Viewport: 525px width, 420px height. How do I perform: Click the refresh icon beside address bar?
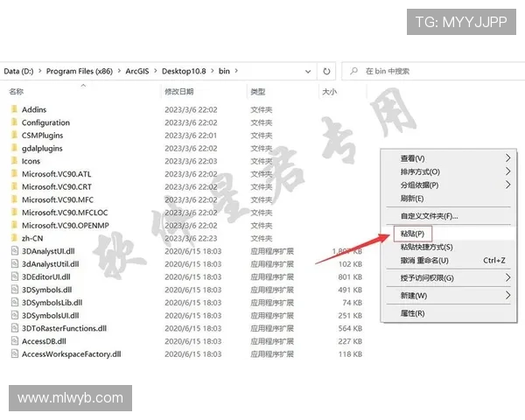click(x=326, y=71)
